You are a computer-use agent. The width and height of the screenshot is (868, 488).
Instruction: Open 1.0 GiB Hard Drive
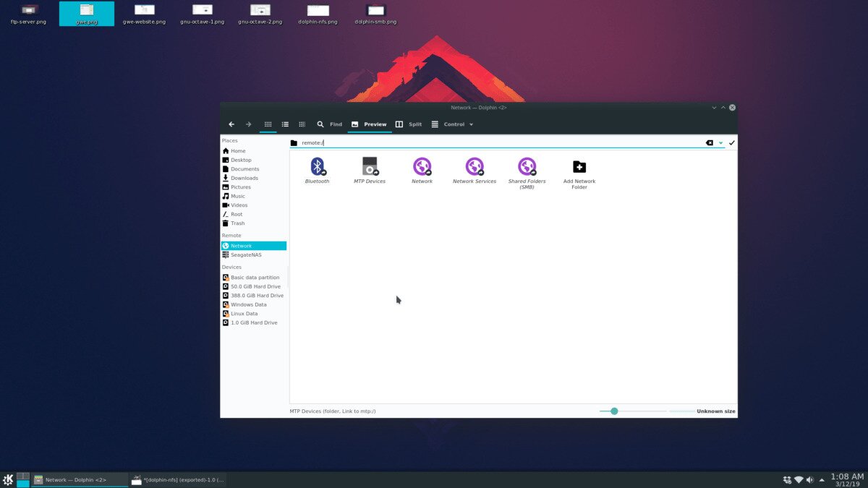(x=254, y=322)
